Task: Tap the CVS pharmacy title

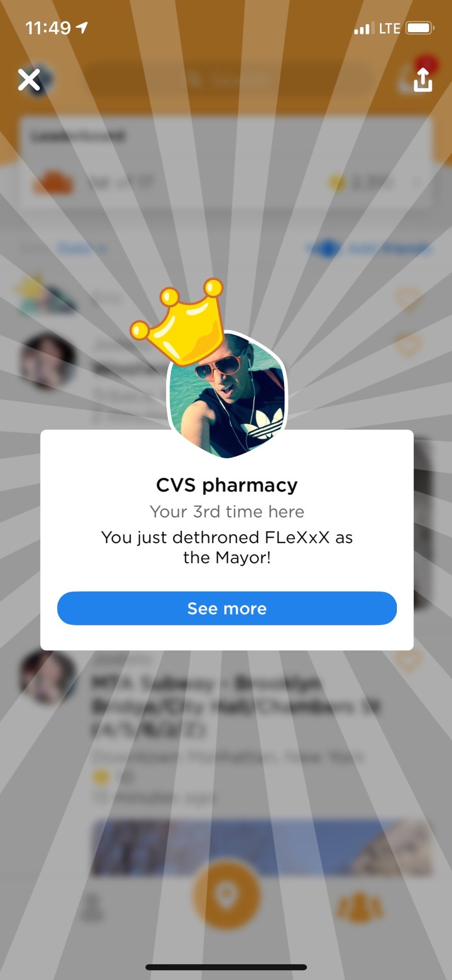Action: tap(227, 485)
